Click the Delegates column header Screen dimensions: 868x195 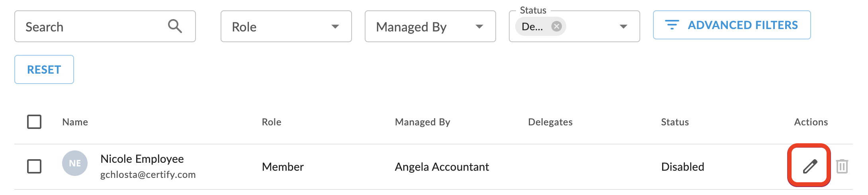pyautogui.click(x=550, y=122)
